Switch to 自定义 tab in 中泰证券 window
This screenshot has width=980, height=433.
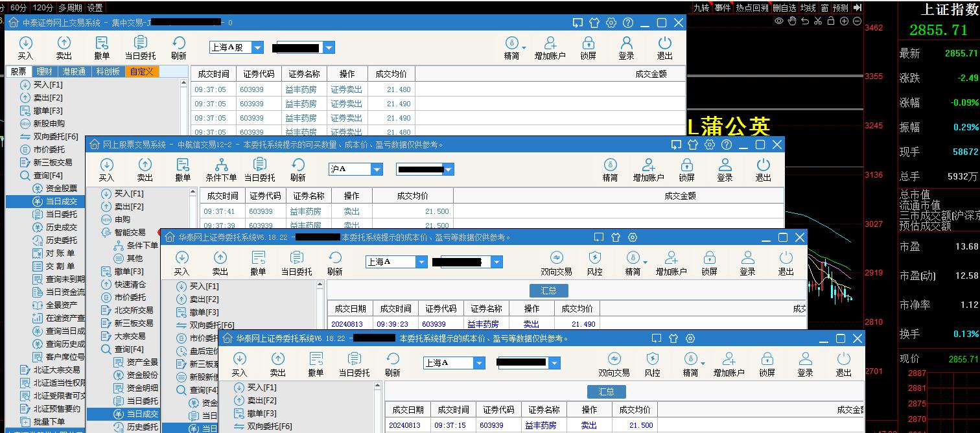click(141, 72)
